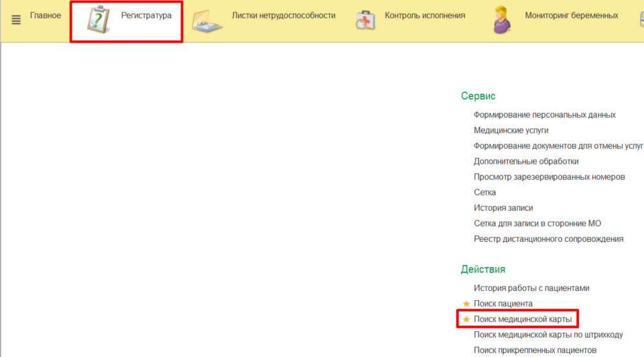Screen dimensions: 644x357
Task: Open Формирование персональных данных
Action: click(x=544, y=114)
